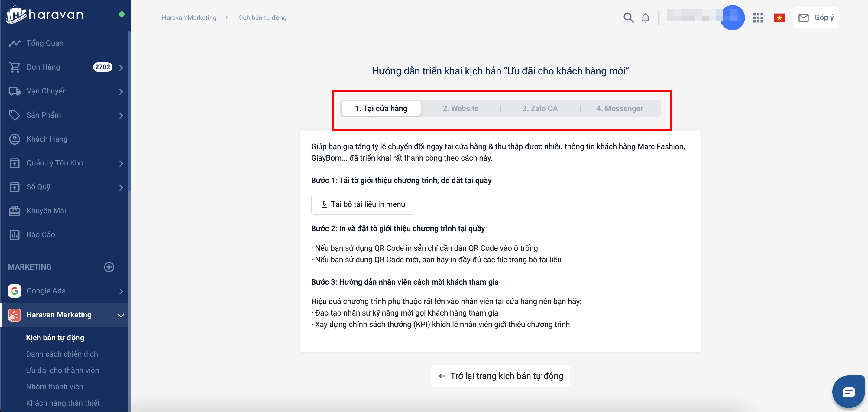Click the Haravan logo
Image resolution: width=868 pixels, height=412 pixels.
coord(44,15)
